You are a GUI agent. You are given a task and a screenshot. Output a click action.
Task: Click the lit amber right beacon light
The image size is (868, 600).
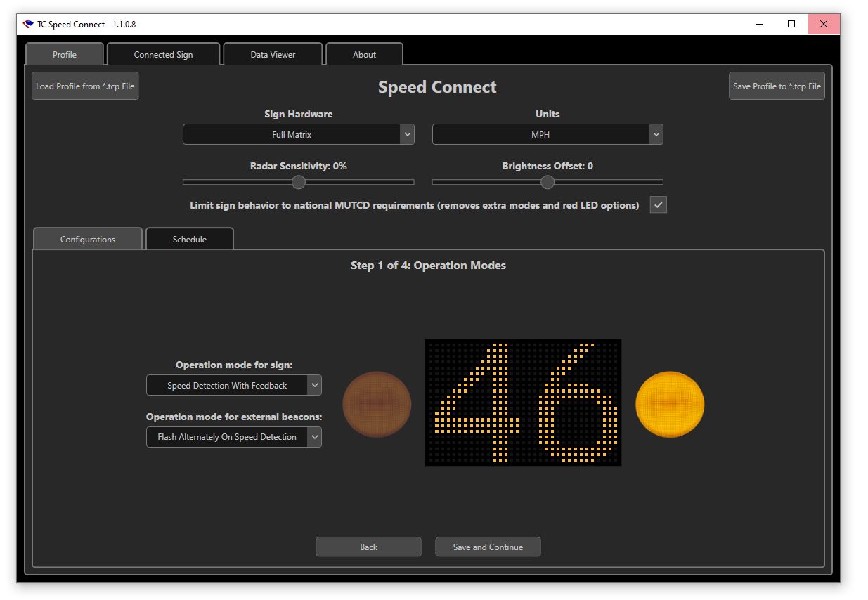point(669,404)
